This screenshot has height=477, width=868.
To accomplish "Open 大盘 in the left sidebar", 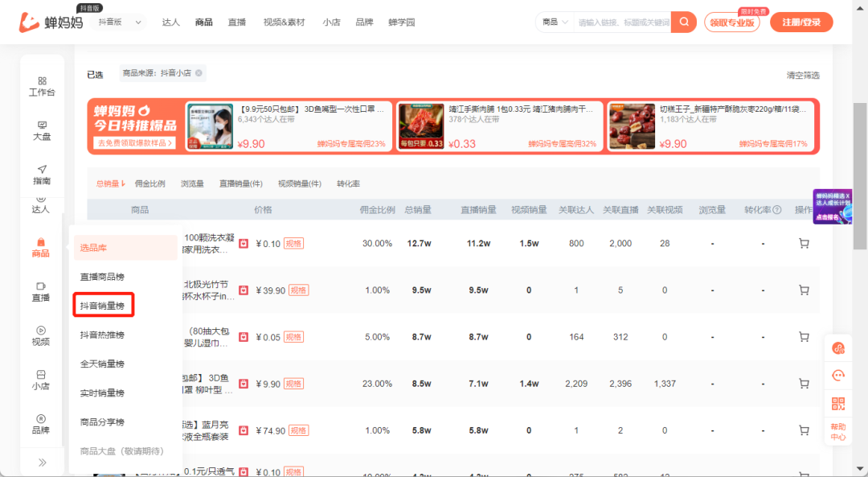I will coord(42,131).
